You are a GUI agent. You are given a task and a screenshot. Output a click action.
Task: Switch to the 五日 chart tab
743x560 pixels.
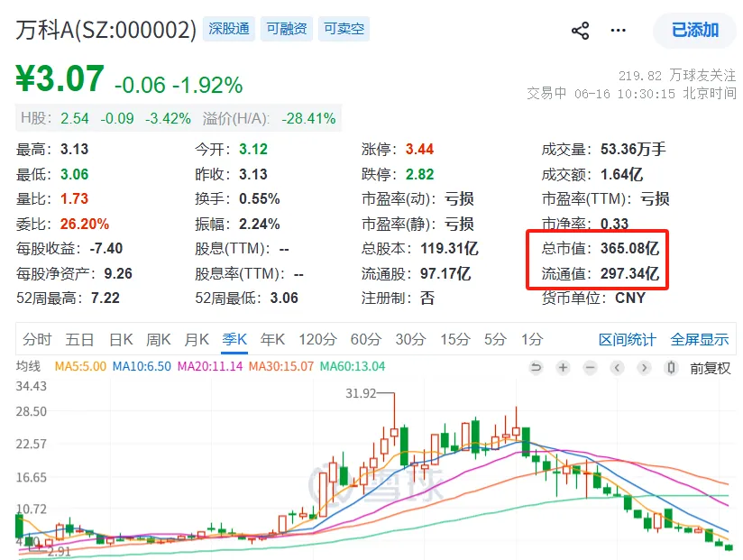pyautogui.click(x=79, y=339)
